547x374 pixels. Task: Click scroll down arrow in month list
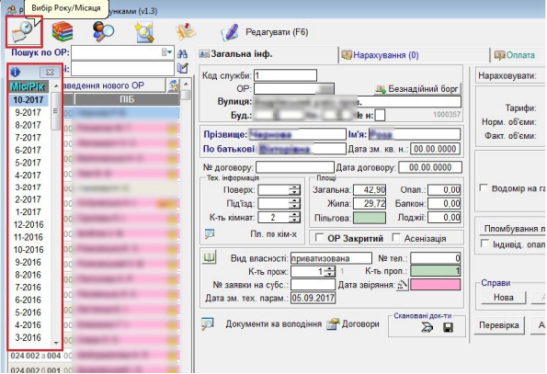[56, 343]
